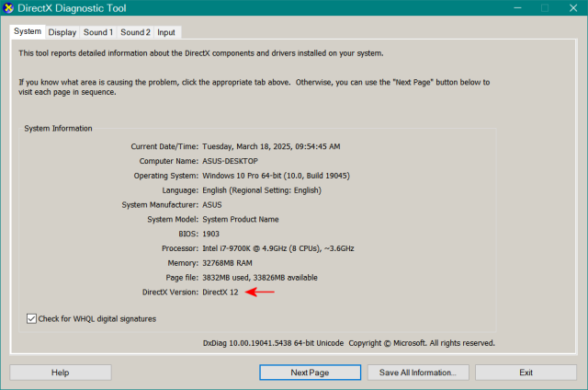The width and height of the screenshot is (588, 390).
Task: Go to the Sound 1 tab
Action: (x=98, y=32)
